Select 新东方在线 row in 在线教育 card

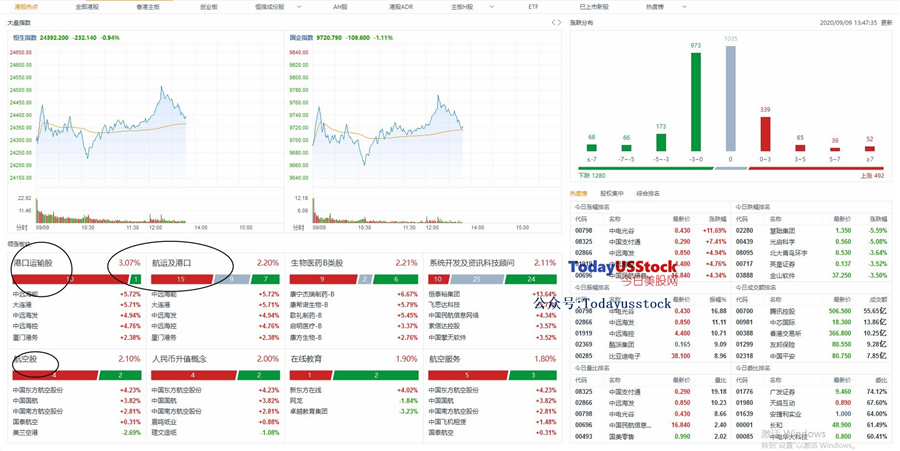(x=353, y=390)
